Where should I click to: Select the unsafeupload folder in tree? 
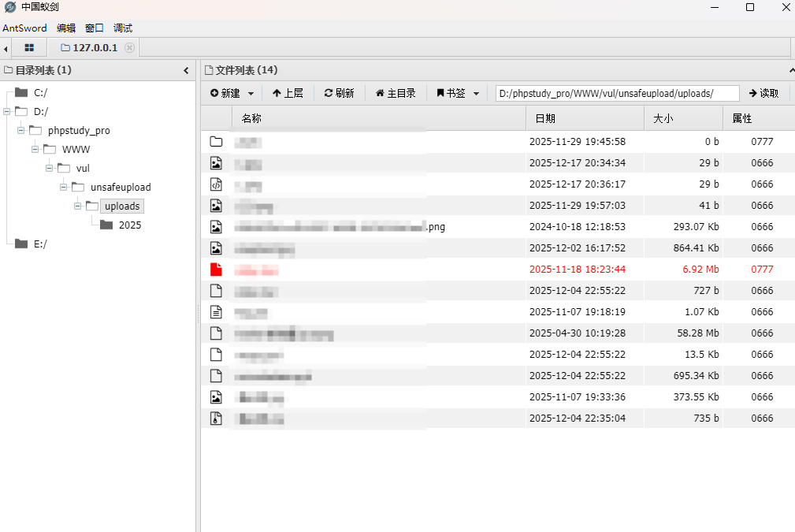point(121,187)
